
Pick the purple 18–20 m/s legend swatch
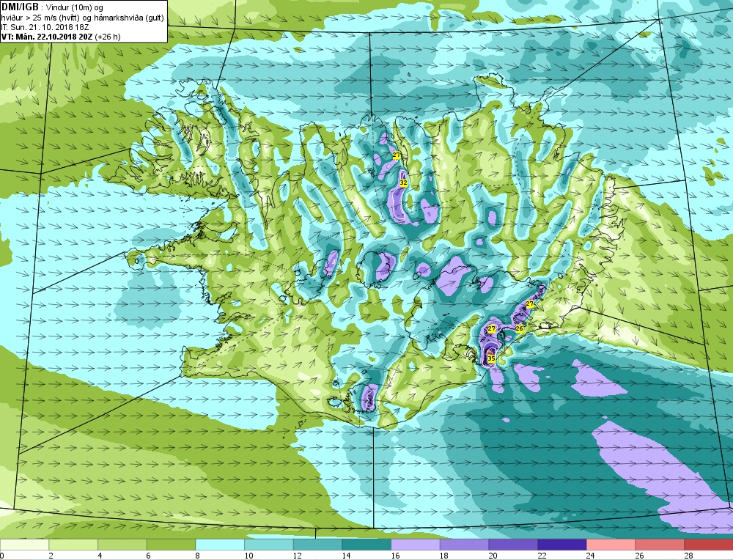464,545
